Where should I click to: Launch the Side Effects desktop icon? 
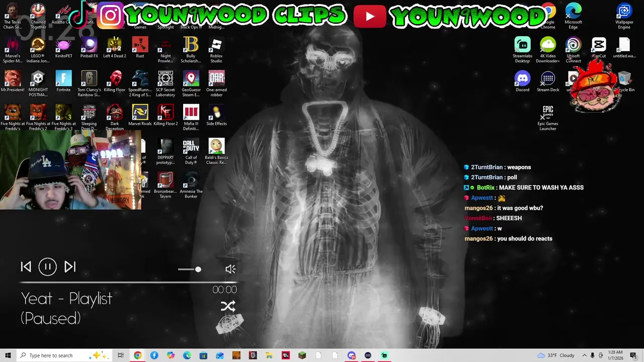point(216,115)
